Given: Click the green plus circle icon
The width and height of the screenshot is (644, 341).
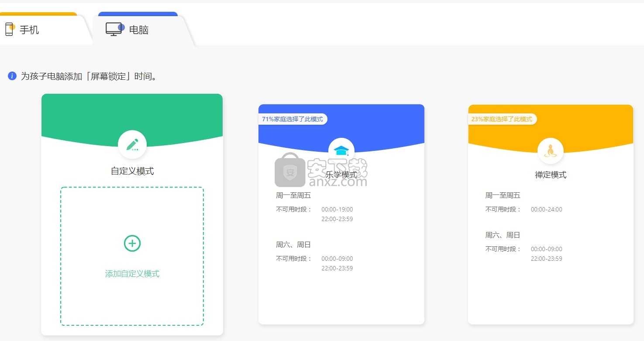Looking at the screenshot, I should [132, 243].
